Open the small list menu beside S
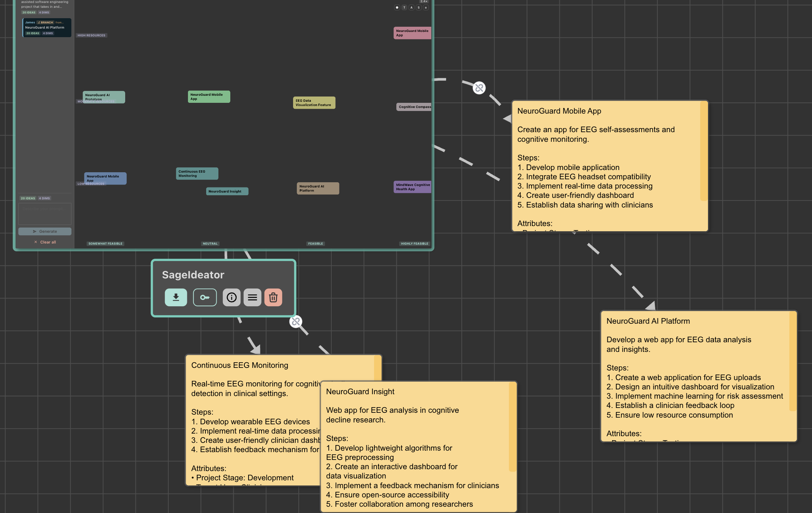Screen dimensions: 812x513 click(426, 7)
